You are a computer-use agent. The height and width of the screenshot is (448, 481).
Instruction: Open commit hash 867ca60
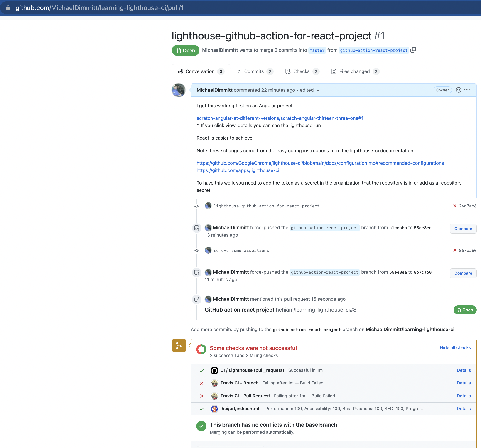click(x=467, y=251)
